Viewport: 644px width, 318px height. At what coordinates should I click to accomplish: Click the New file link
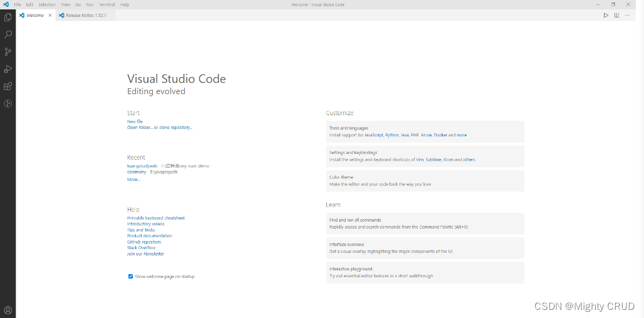135,121
